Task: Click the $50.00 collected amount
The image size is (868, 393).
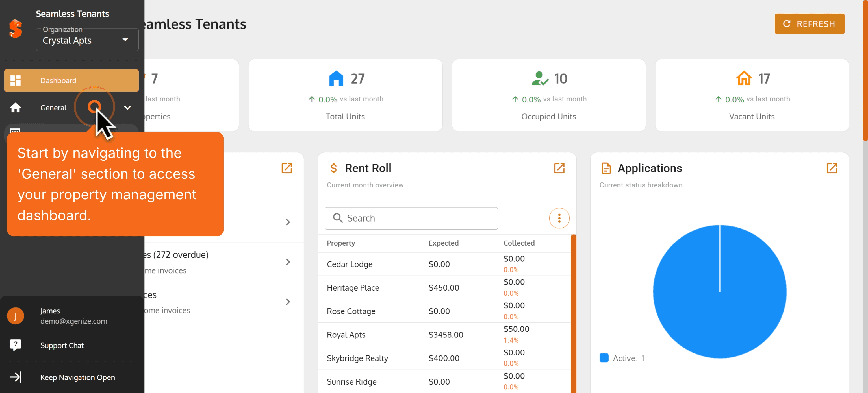Action: [516, 329]
